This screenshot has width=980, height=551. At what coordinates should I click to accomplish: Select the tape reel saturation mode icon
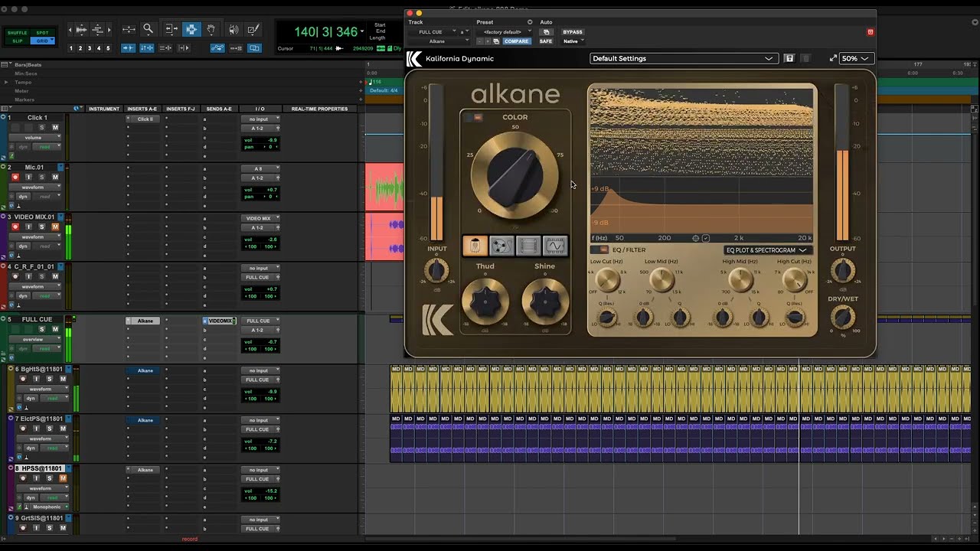point(501,246)
